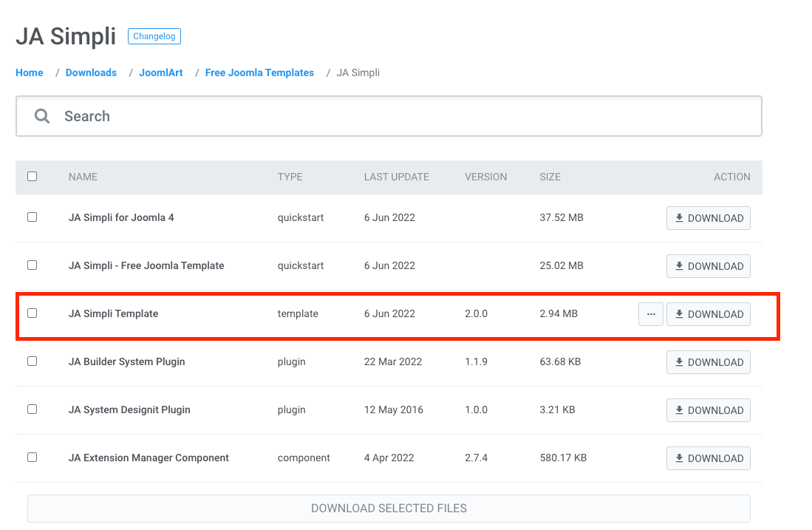Open the Downloads breadcrumb link
812x530 pixels.
click(x=91, y=72)
